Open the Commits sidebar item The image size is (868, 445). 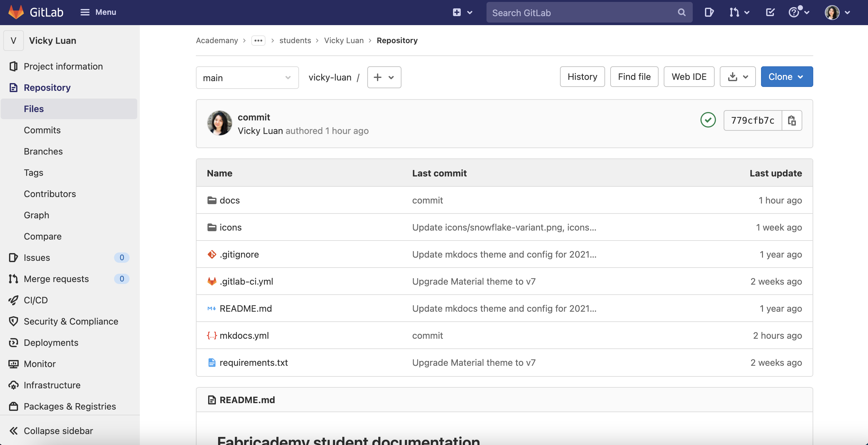[42, 130]
